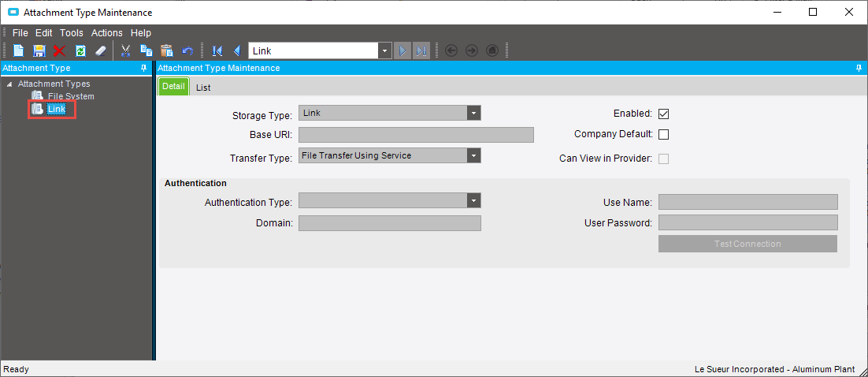Click 'Le Sueur Incorporated - Aluminum Plant' status text
The image size is (868, 377).
point(775,369)
